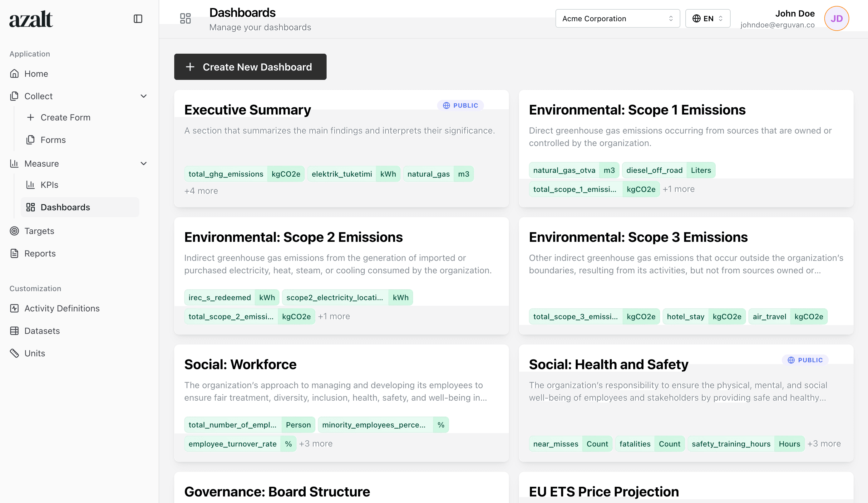The width and height of the screenshot is (868, 503).
Task: Click the Targets bullseye icon
Action: (14, 231)
